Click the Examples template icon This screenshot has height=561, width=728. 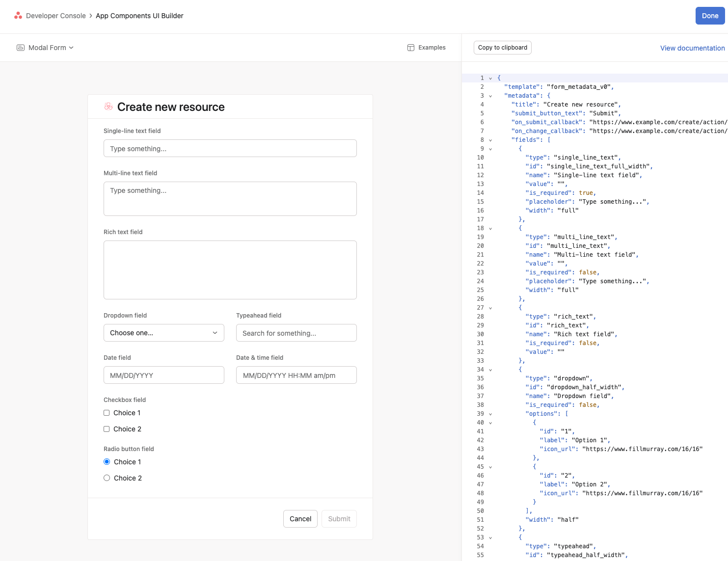tap(411, 48)
